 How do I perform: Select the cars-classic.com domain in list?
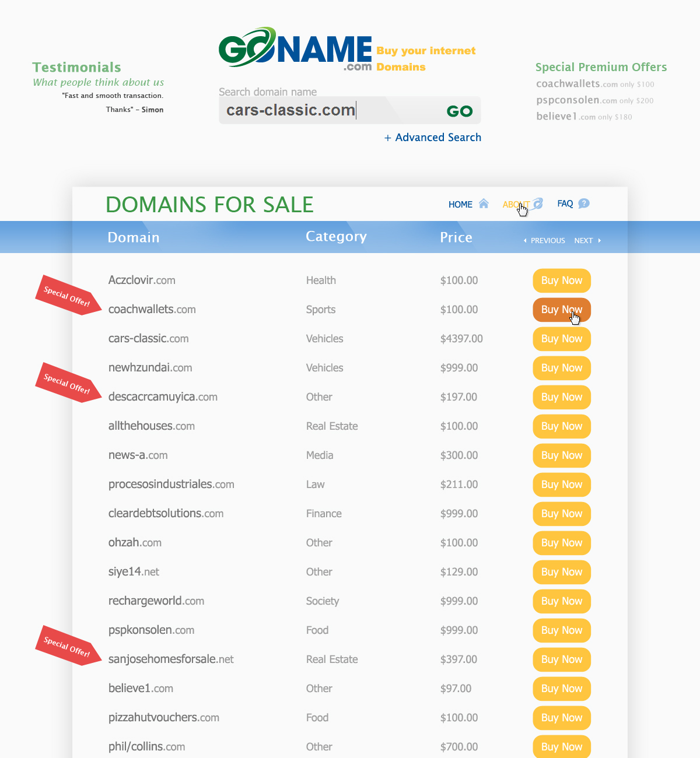149,339
